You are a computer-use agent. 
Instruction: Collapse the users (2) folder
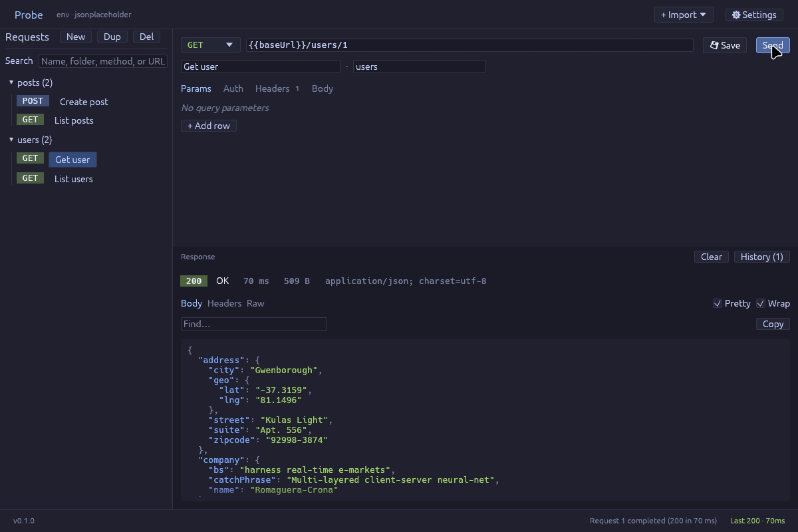[11, 140]
